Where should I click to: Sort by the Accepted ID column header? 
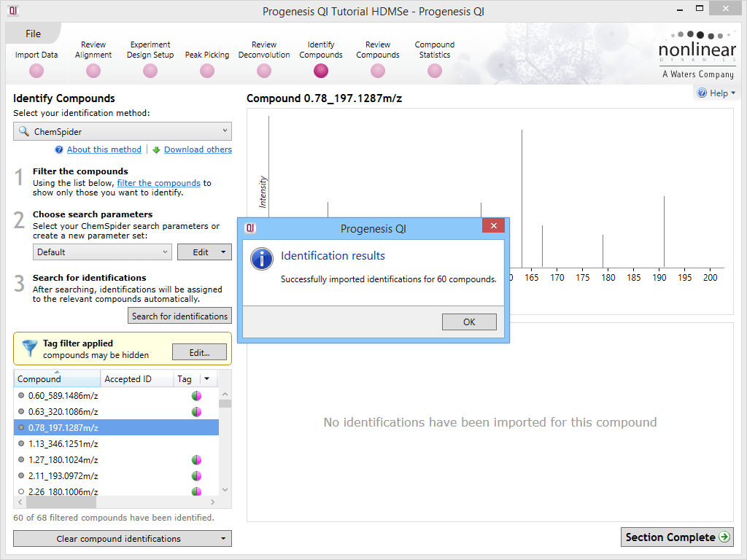(136, 379)
